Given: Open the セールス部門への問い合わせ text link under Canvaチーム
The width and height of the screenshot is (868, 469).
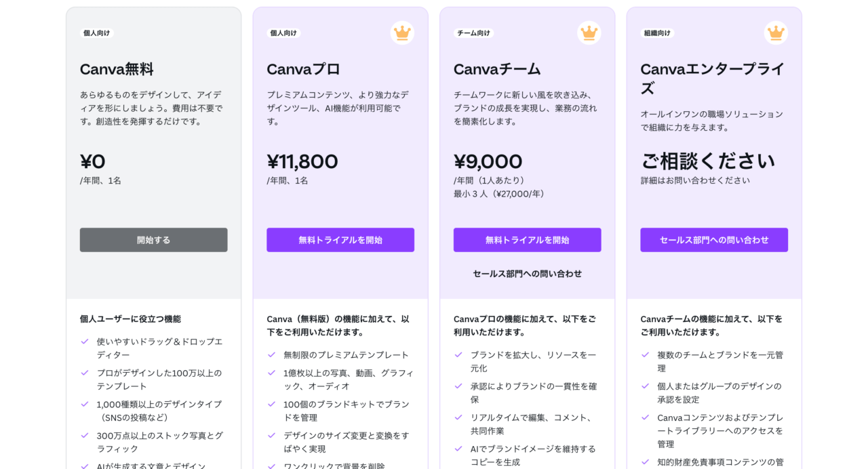Looking at the screenshot, I should pos(527,274).
